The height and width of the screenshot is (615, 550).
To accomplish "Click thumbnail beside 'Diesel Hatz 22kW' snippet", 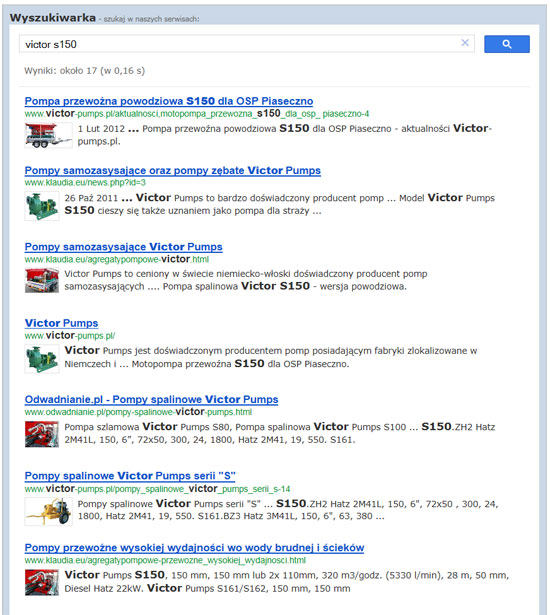I will tap(42, 582).
